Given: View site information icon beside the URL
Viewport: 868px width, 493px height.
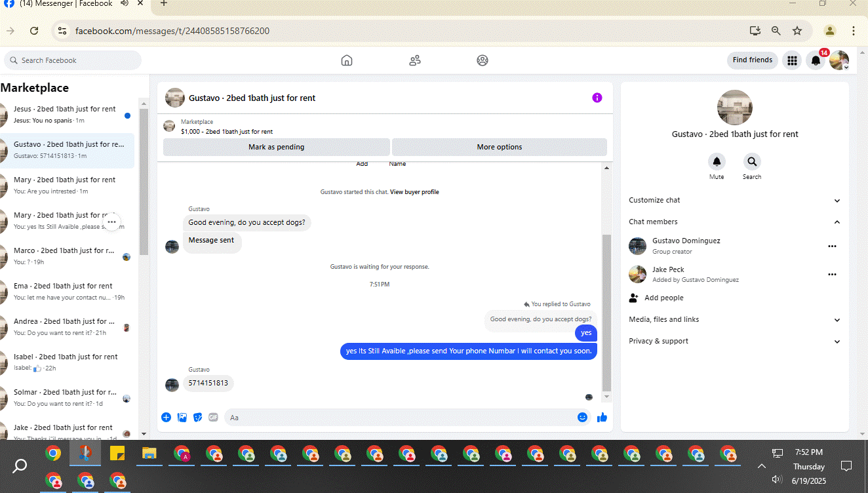Looking at the screenshot, I should (62, 31).
